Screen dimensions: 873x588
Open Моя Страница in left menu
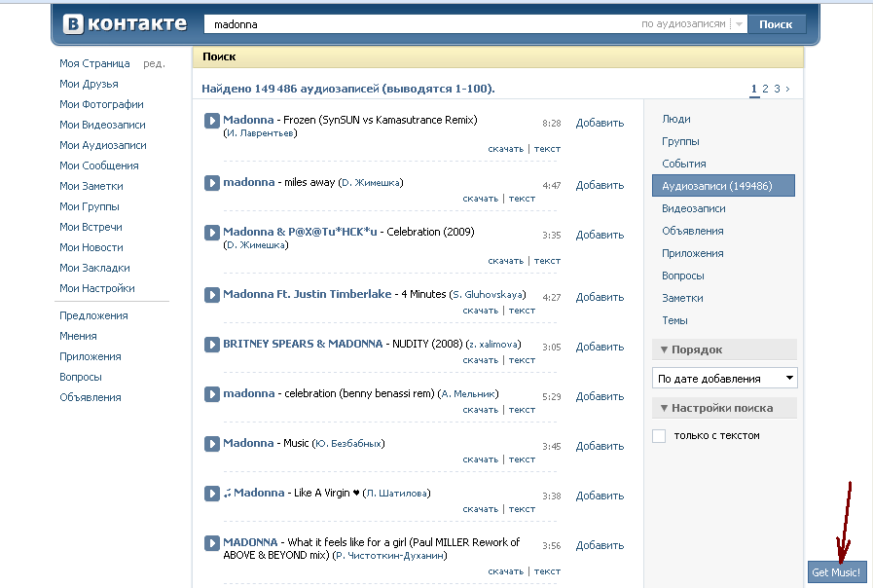tap(94, 63)
